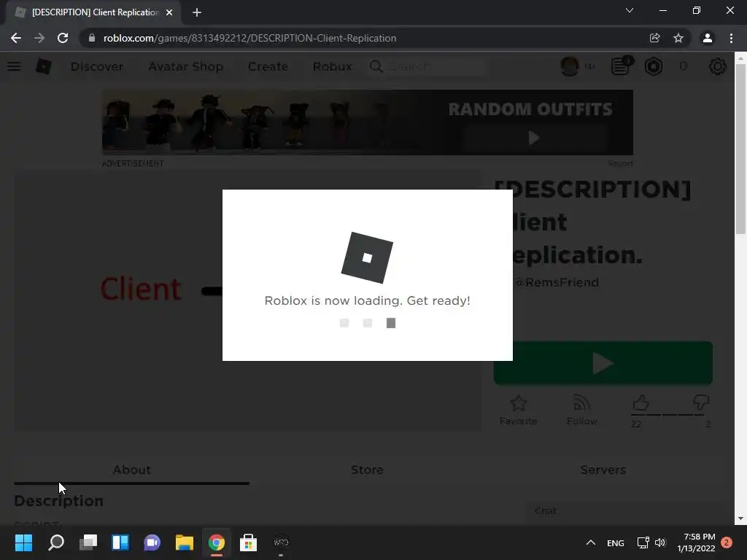Open Chrome tab search dropdown
Screen dimensions: 747x560
click(x=630, y=10)
